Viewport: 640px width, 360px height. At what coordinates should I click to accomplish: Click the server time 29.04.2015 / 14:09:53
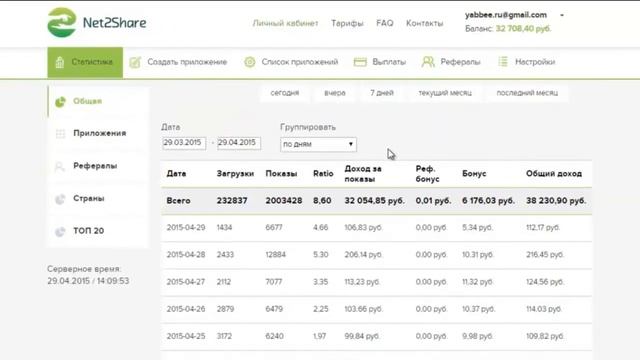pos(88,281)
